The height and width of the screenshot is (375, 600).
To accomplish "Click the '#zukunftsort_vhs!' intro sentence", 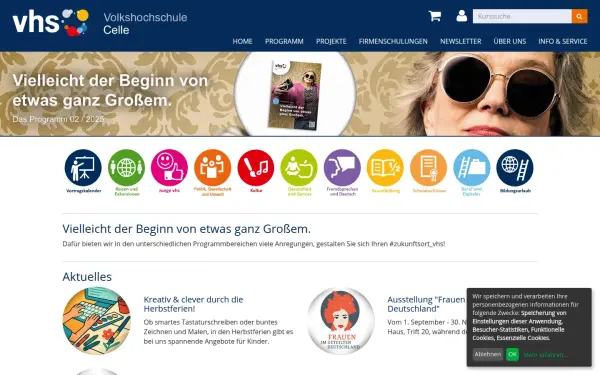I will 254,244.
